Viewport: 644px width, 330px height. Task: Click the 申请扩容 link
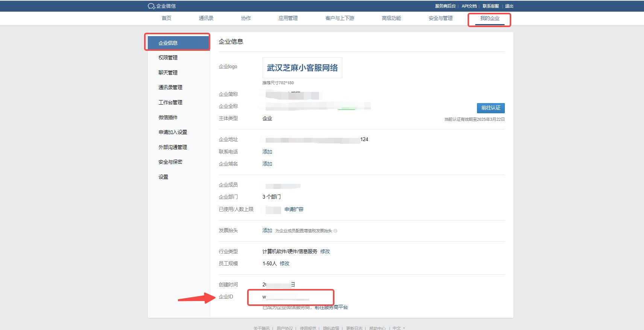pyautogui.click(x=294, y=209)
